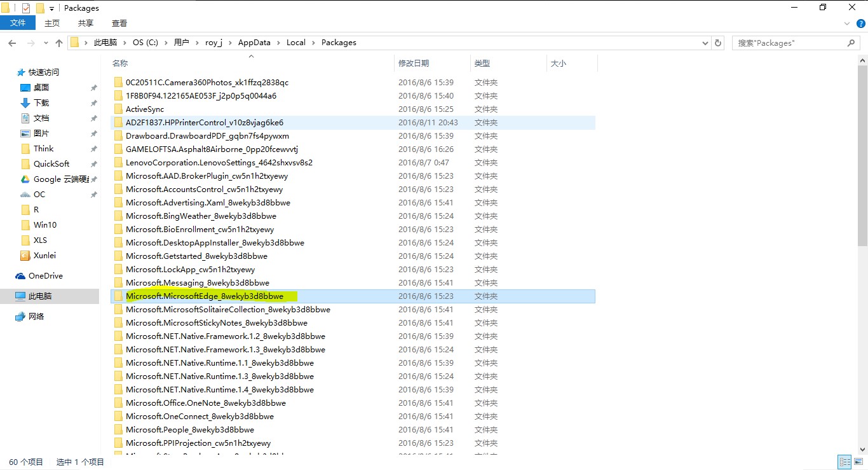Viewport: 868px width, 470px height.
Task: Open the 查看 ribbon tab
Action: click(119, 23)
